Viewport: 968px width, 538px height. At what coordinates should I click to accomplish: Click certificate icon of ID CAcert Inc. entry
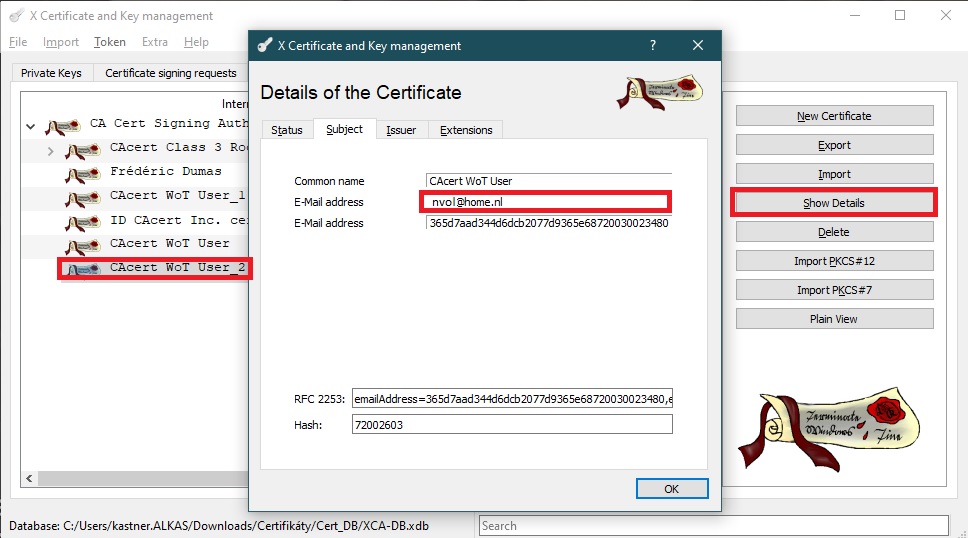83,222
